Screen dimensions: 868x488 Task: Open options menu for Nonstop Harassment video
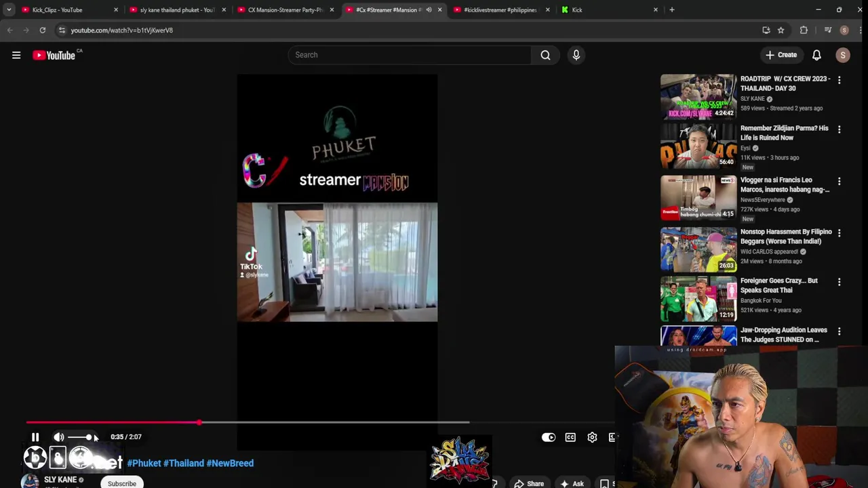(839, 233)
